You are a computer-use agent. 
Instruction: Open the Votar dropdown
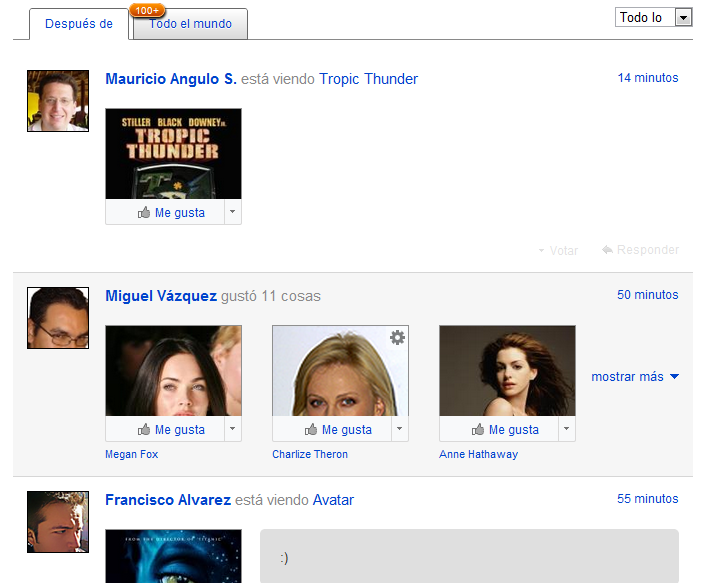tap(558, 251)
